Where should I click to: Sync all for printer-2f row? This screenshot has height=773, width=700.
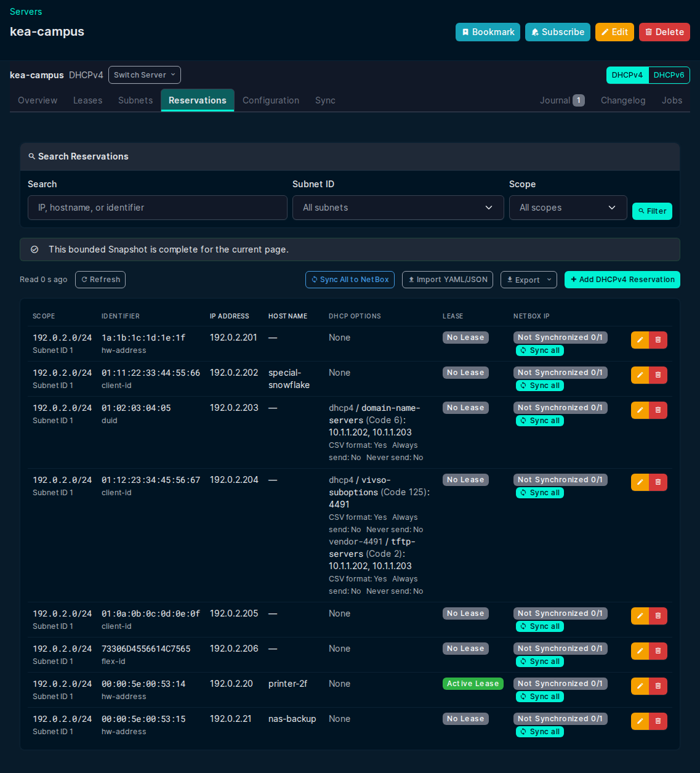[540, 697]
